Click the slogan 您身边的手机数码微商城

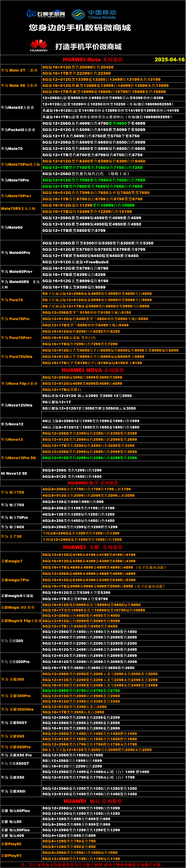pyautogui.click(x=80, y=28)
